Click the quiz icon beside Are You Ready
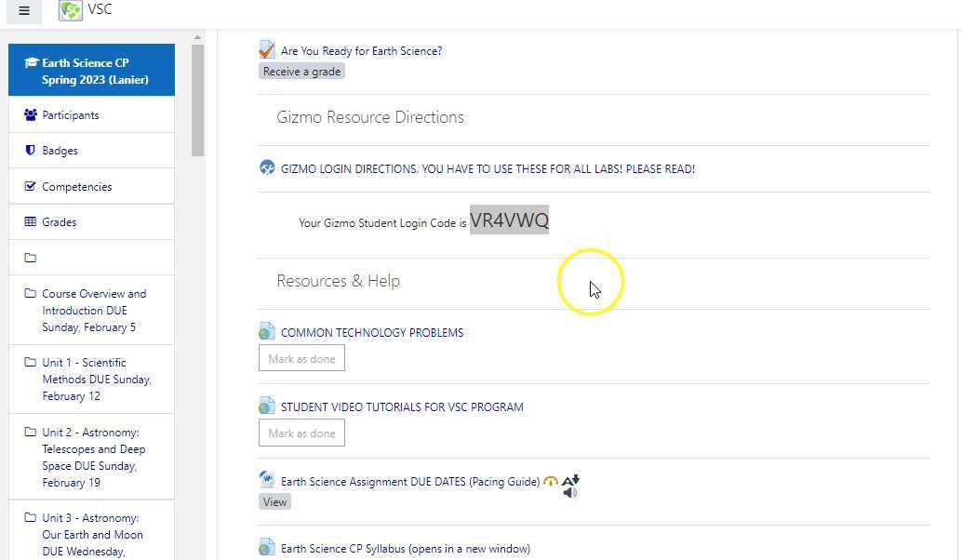962x560 pixels. coord(267,47)
